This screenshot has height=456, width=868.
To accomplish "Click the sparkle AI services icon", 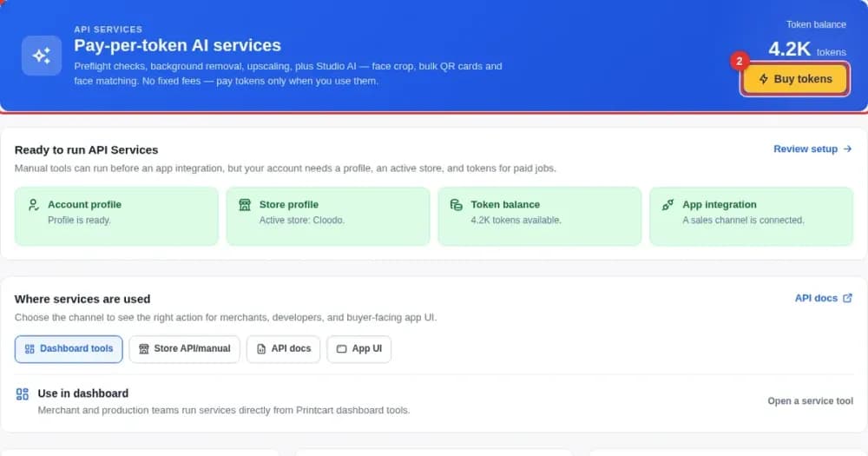I will tap(42, 56).
